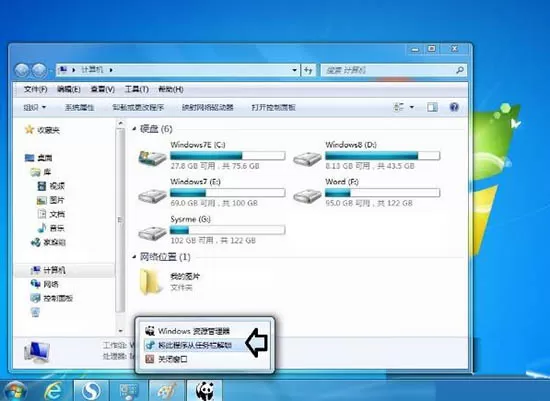Open the 编辑(E) menu
The image size is (550, 401).
[69, 89]
